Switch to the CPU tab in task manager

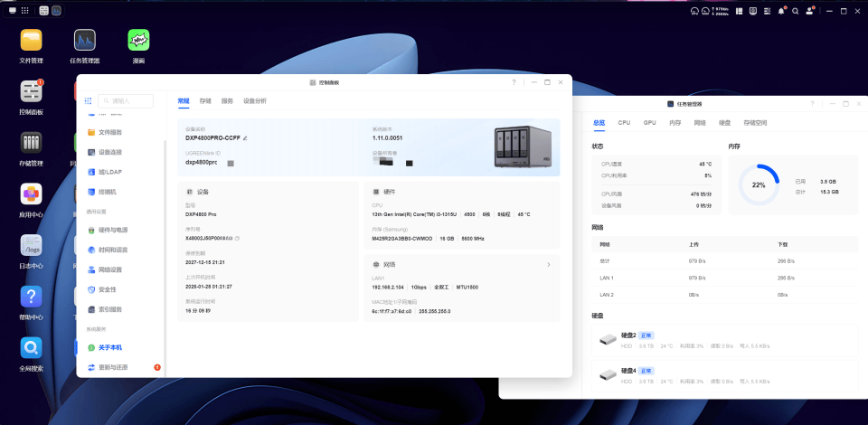[x=624, y=122]
